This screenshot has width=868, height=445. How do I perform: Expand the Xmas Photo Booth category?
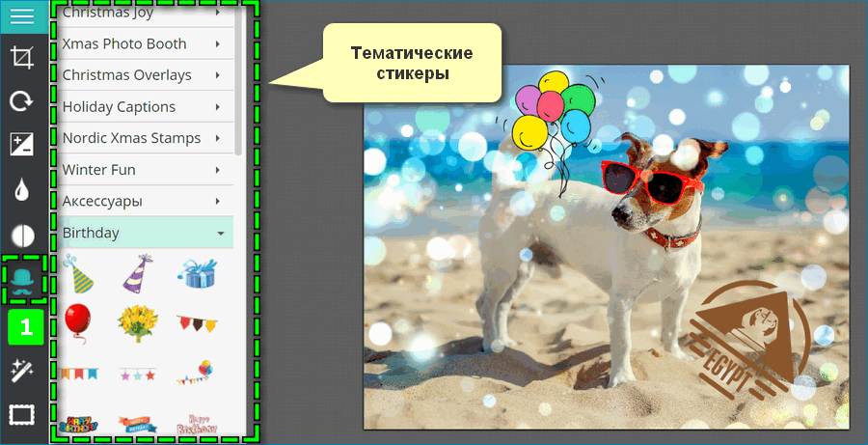pos(143,44)
